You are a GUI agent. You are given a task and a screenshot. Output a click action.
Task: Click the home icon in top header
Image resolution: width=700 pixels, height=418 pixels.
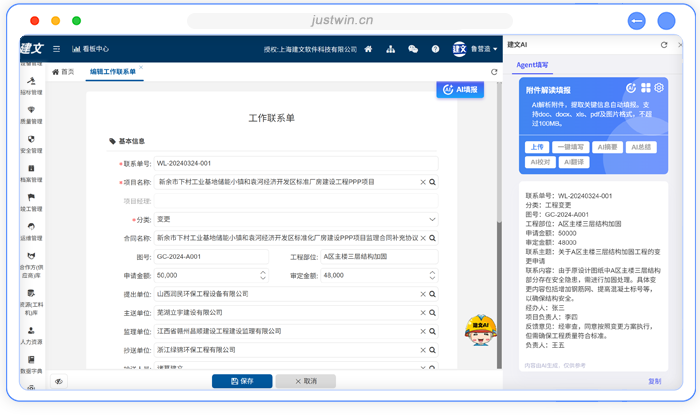368,48
